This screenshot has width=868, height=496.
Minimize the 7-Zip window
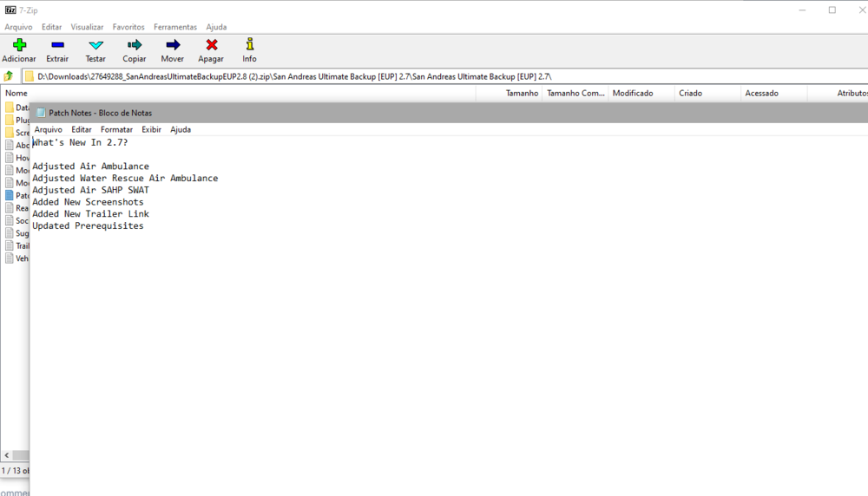[802, 10]
